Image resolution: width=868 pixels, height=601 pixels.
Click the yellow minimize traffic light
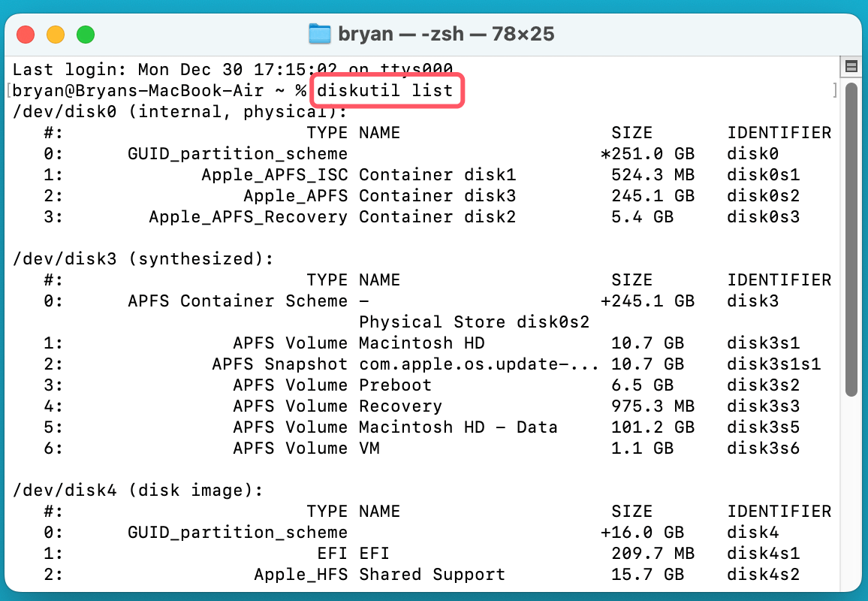55,34
